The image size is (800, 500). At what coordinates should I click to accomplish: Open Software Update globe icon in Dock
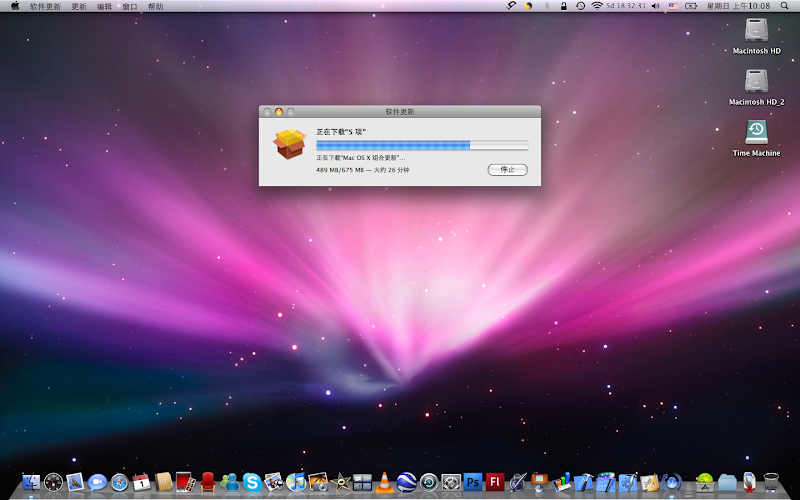coord(671,482)
